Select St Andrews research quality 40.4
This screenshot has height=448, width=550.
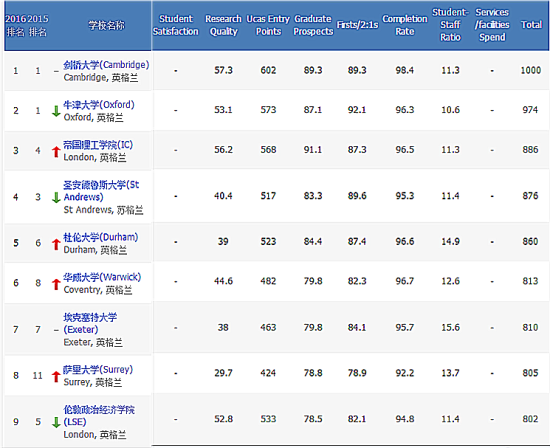223,195
